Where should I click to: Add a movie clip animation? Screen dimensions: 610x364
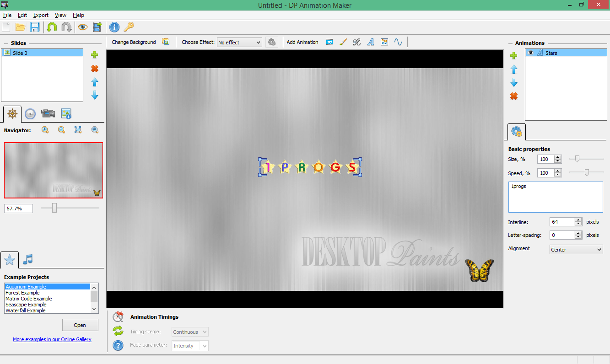(x=329, y=42)
